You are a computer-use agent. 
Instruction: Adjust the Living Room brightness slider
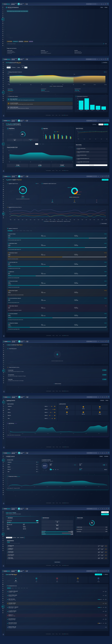(51, 406)
